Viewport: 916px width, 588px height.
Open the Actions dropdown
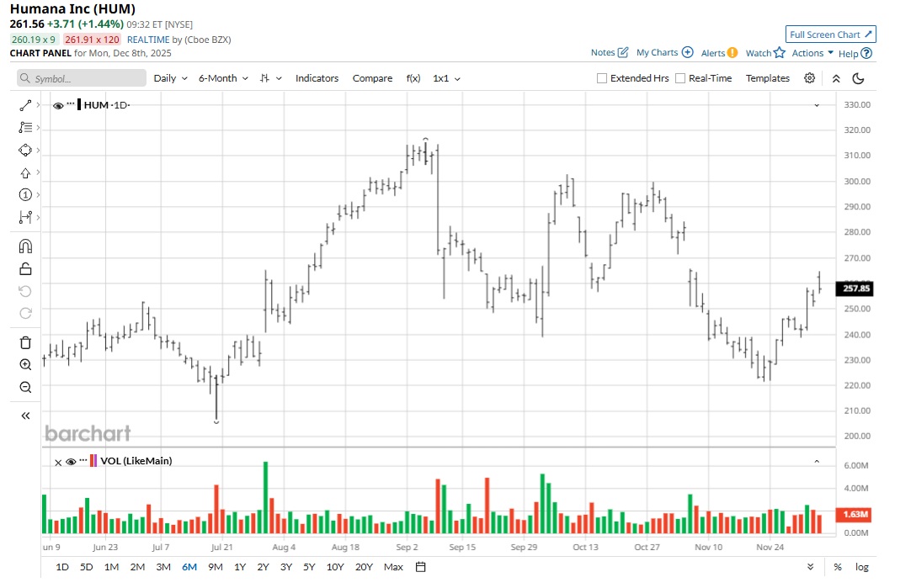(x=812, y=53)
